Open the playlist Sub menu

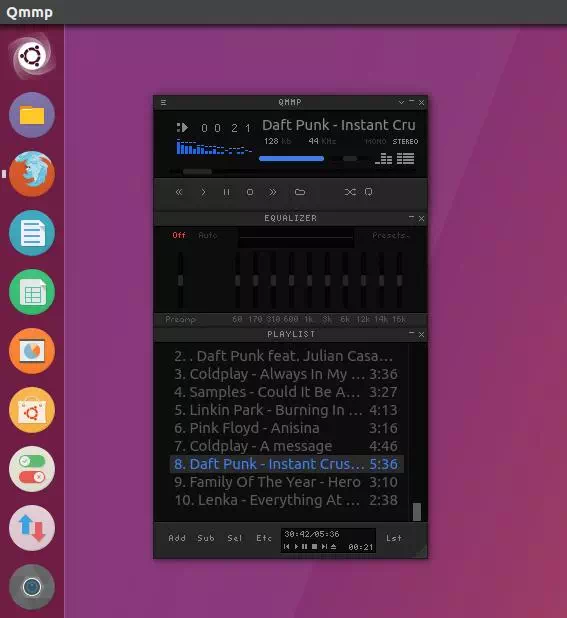point(206,538)
